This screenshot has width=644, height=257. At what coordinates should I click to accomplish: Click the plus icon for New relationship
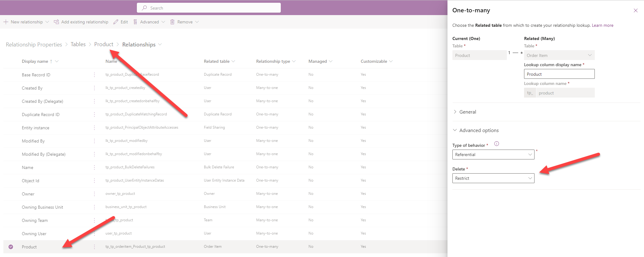click(6, 22)
